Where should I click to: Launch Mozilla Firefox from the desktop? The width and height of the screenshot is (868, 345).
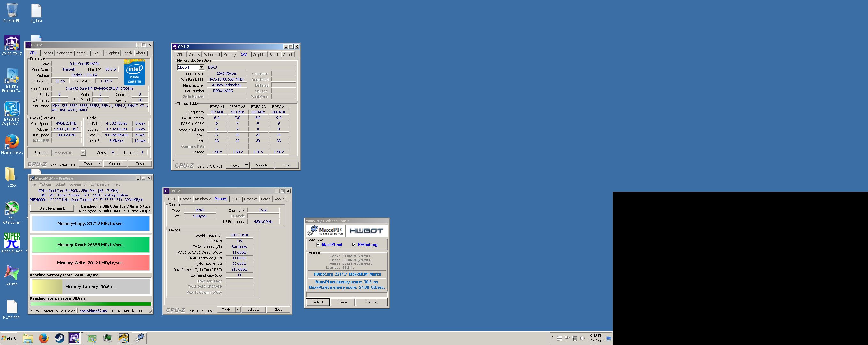pos(12,144)
